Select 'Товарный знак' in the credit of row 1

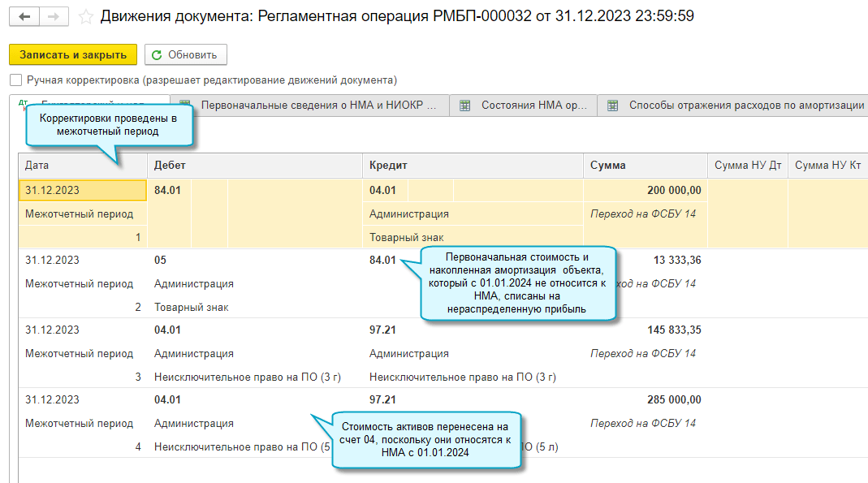406,237
